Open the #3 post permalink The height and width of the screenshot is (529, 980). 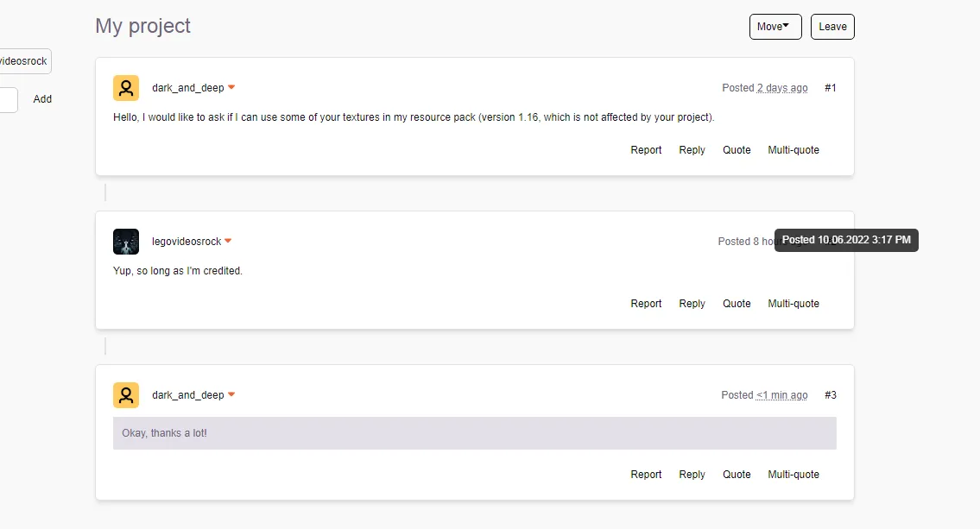[x=830, y=395]
